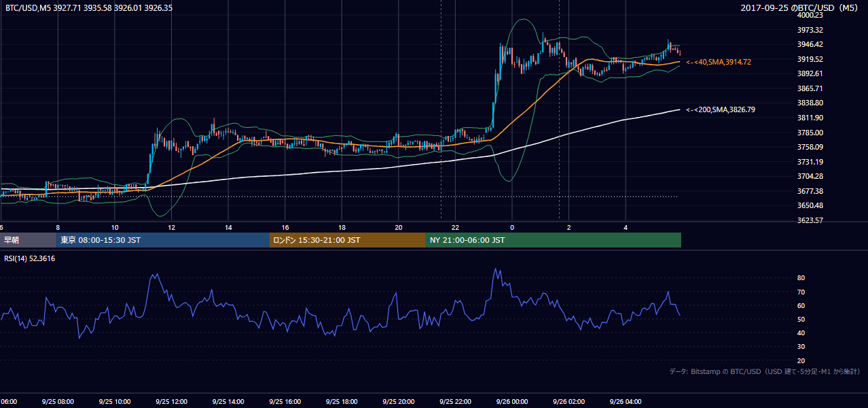Click the 9/25 10:00 date axis label
The image size is (868, 408).
point(114,402)
